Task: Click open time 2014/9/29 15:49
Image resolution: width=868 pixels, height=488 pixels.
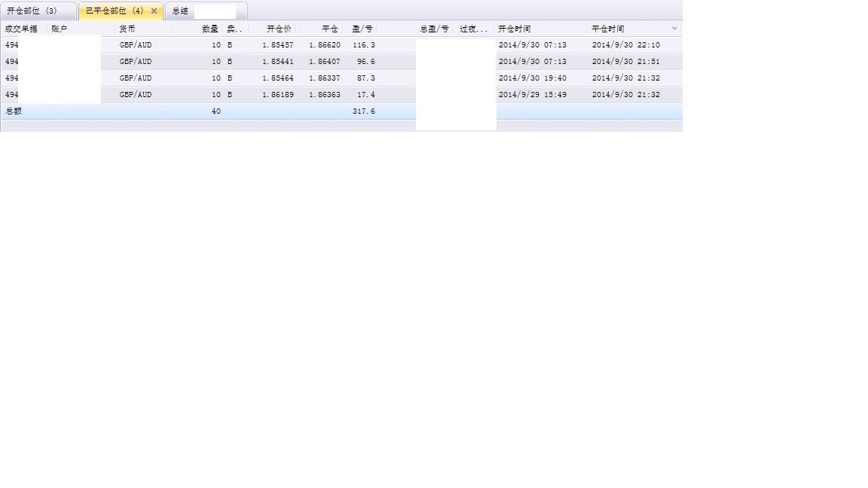Action: (532, 95)
